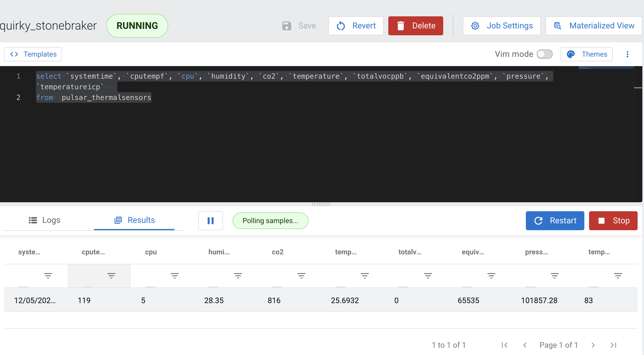
Task: Open the filter for the cpu column
Action: coord(174,276)
